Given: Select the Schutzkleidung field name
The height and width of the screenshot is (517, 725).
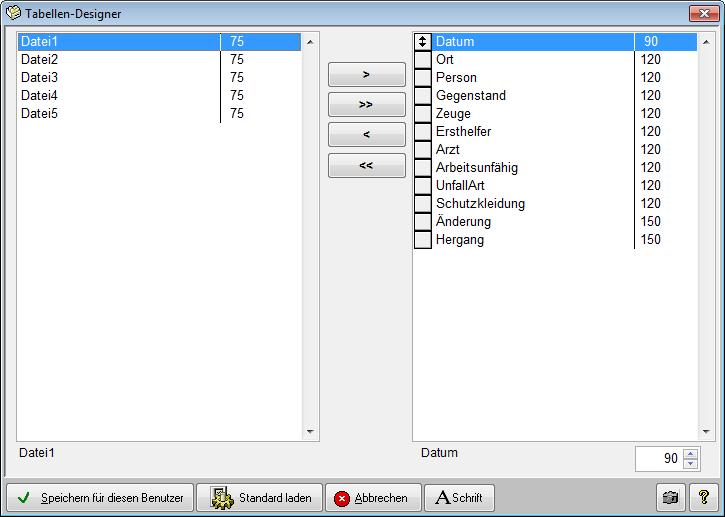Looking at the screenshot, I should click(x=480, y=204).
